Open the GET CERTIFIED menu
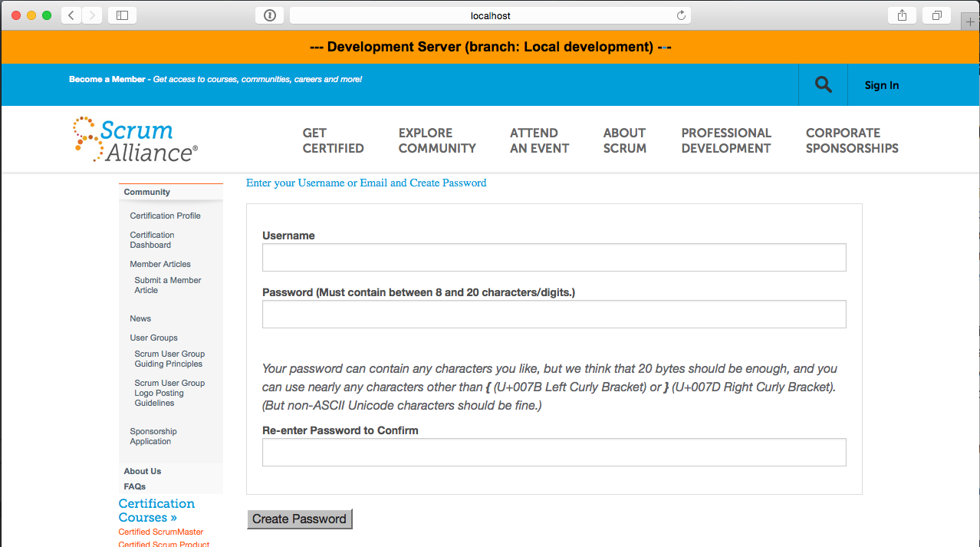 point(333,140)
